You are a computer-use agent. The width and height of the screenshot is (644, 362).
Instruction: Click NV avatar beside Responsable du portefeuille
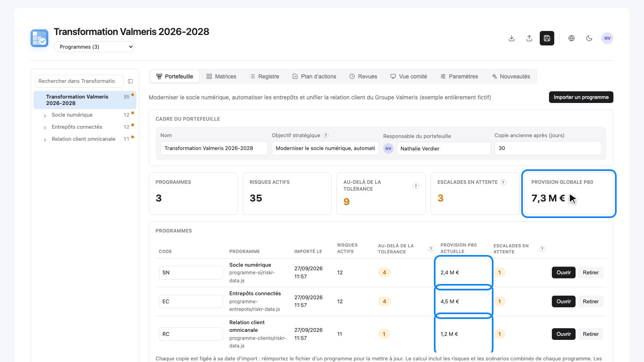[388, 148]
